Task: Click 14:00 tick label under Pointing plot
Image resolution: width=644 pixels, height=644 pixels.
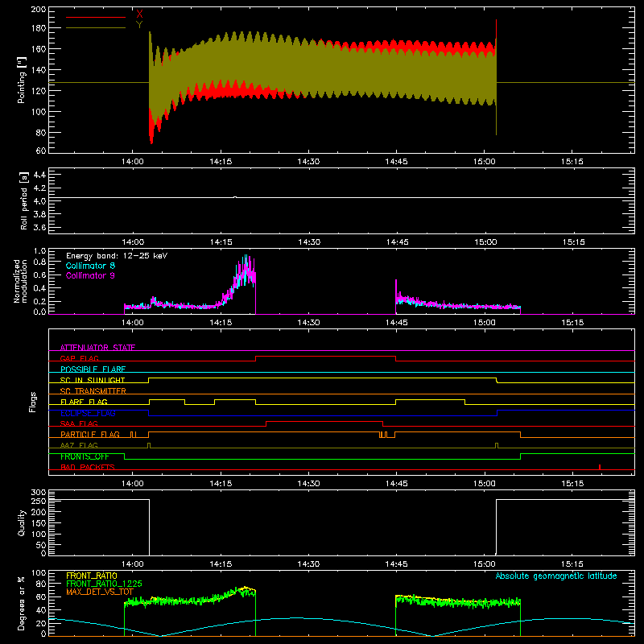Action: point(133,162)
